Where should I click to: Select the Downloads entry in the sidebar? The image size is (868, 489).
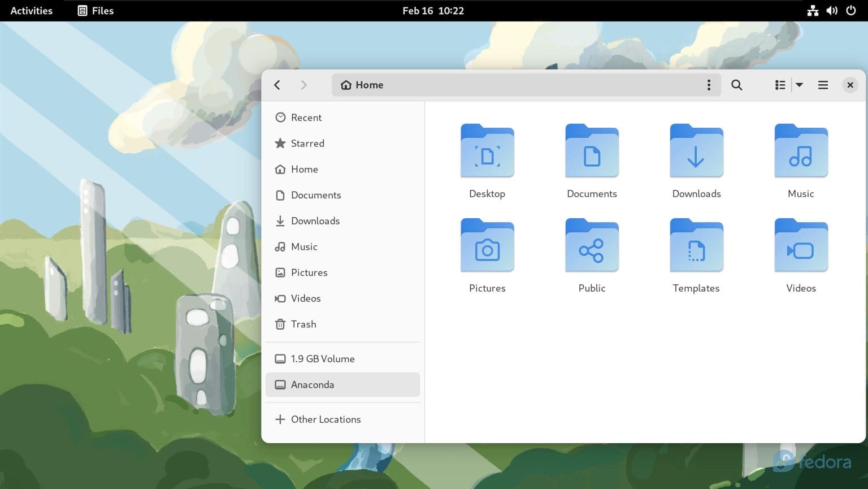click(315, 221)
